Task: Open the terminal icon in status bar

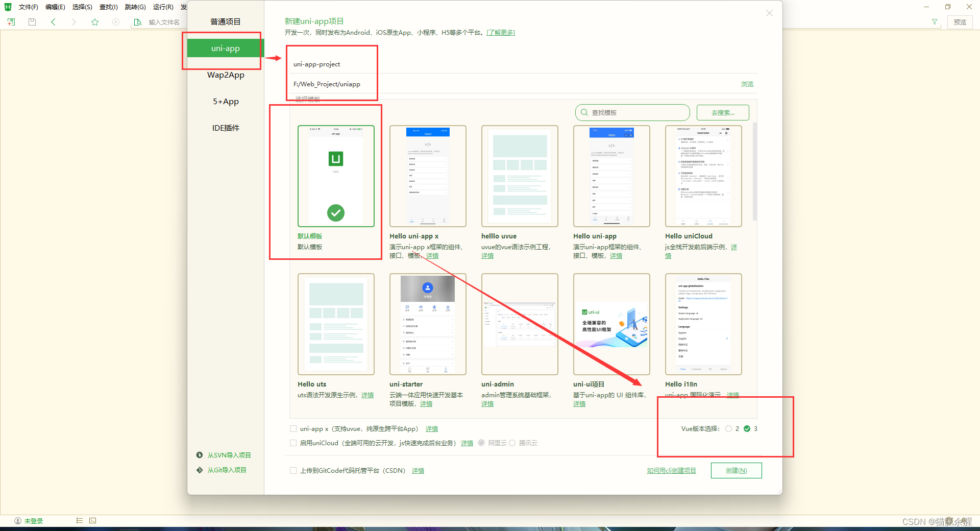Action: click(93, 521)
